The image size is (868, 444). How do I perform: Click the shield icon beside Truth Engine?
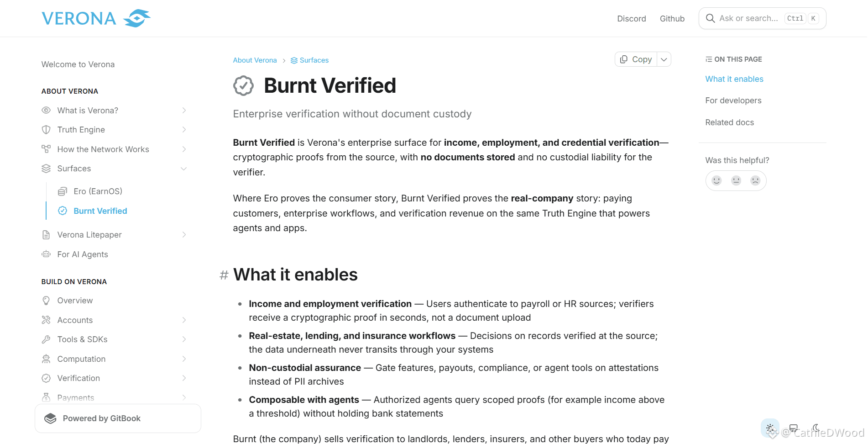coord(46,130)
